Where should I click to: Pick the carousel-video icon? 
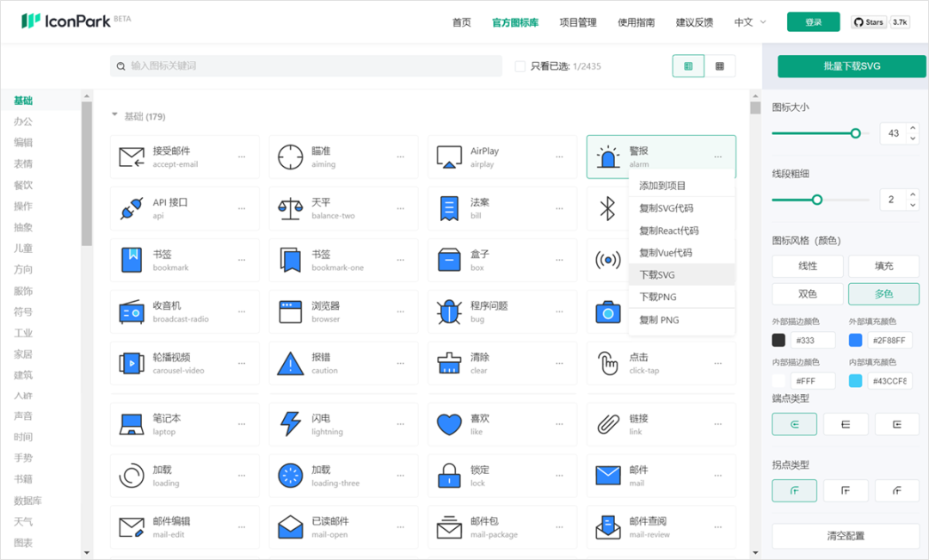pos(132,363)
